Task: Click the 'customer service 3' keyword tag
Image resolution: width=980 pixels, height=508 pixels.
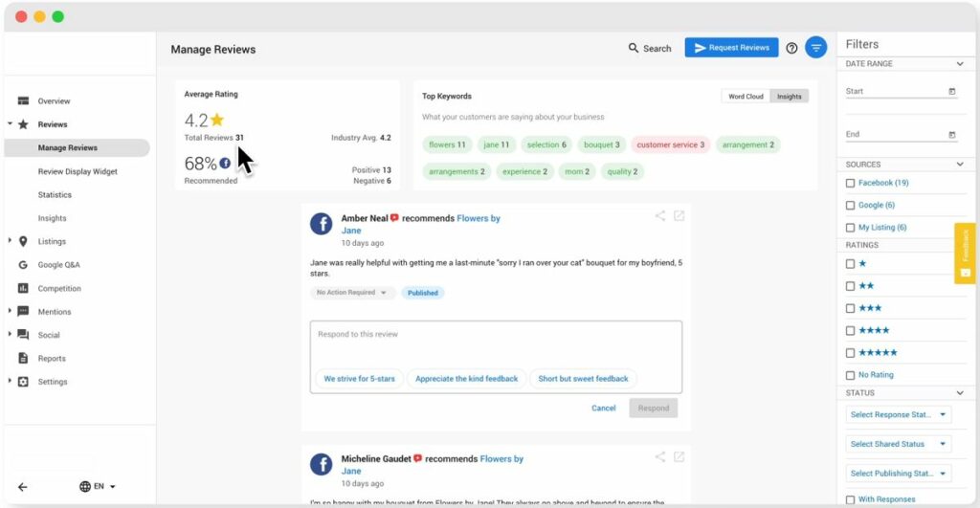Action: [x=670, y=145]
